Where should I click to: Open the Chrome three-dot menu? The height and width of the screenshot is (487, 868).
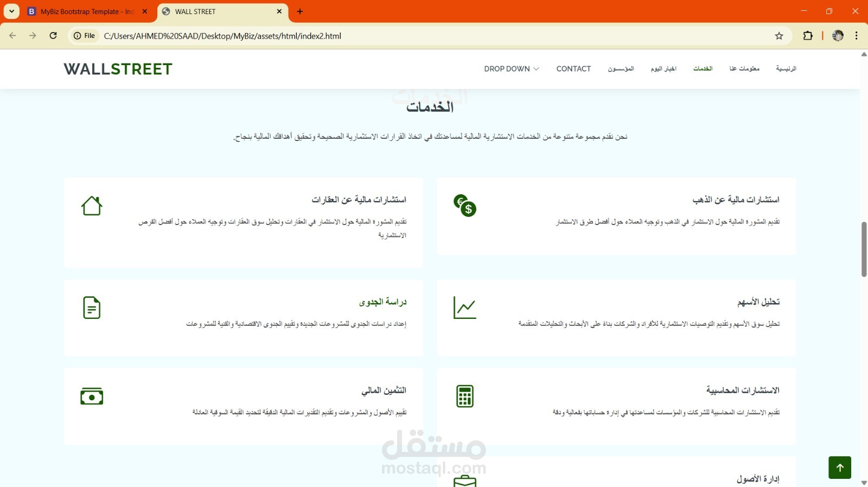(x=857, y=36)
